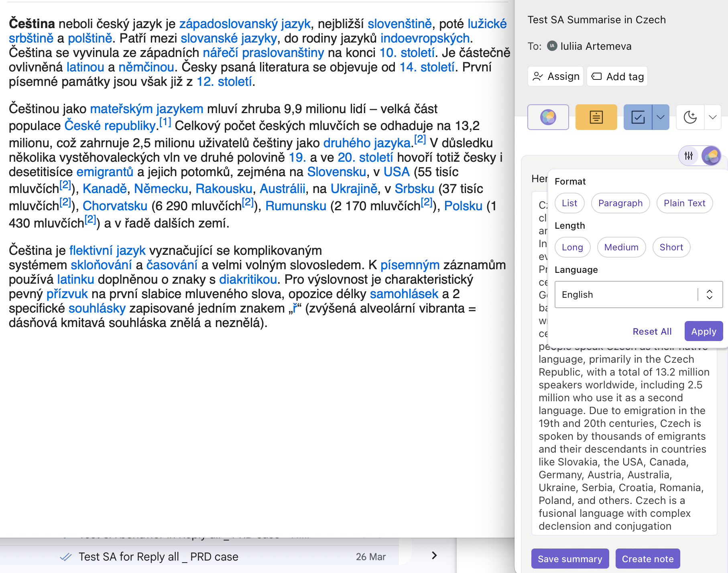Open the Německu link
Viewport: 728px width, 573px height.
[x=161, y=189]
